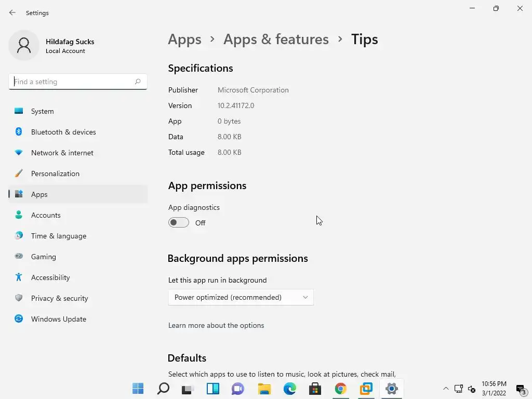Screen dimensions: 532x399
Task: Click the search magnifier in Find a setting
Action: click(x=137, y=82)
